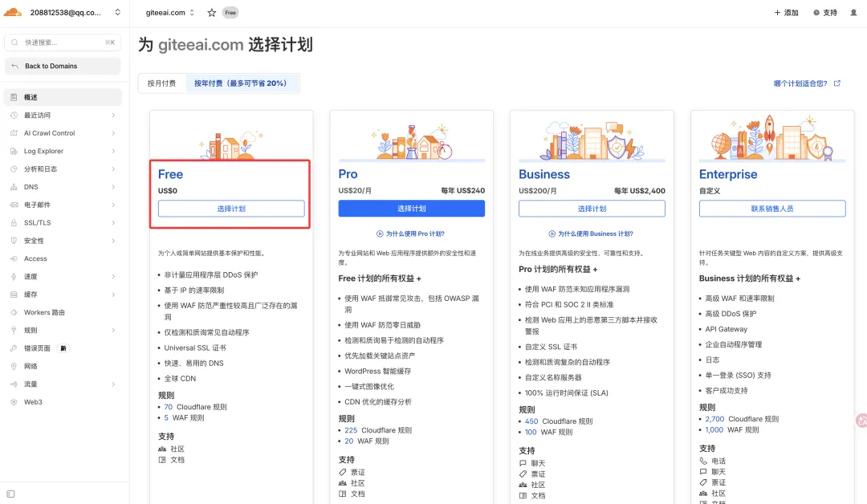Click the Back to Domains arrow icon
867x504 pixels.
click(15, 66)
